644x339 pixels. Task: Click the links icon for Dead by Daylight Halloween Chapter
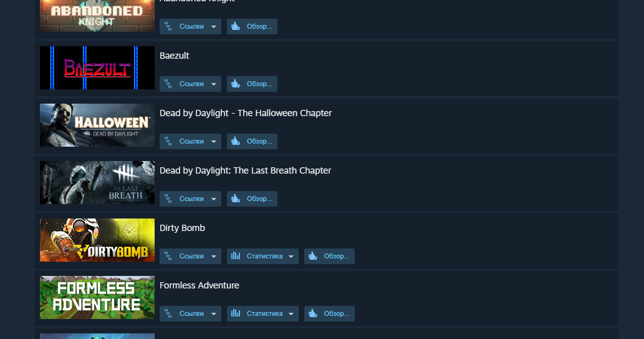coord(168,142)
